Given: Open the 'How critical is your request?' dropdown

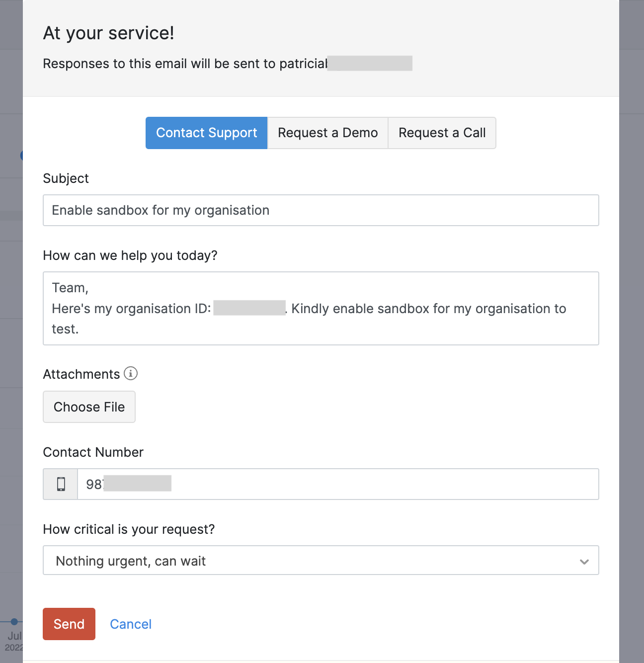Looking at the screenshot, I should pyautogui.click(x=321, y=560).
